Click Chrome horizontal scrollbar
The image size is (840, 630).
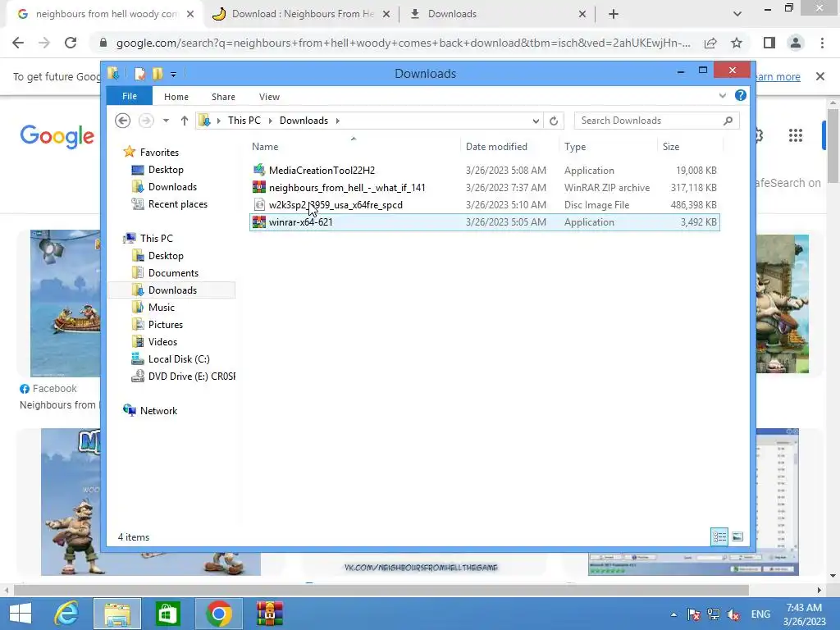coord(381,590)
